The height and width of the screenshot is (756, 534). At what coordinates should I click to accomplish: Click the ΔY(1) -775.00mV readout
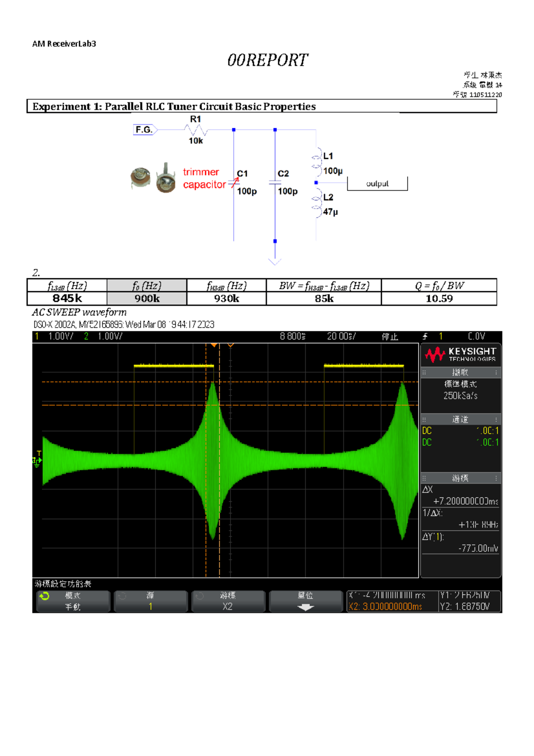pyautogui.click(x=461, y=543)
